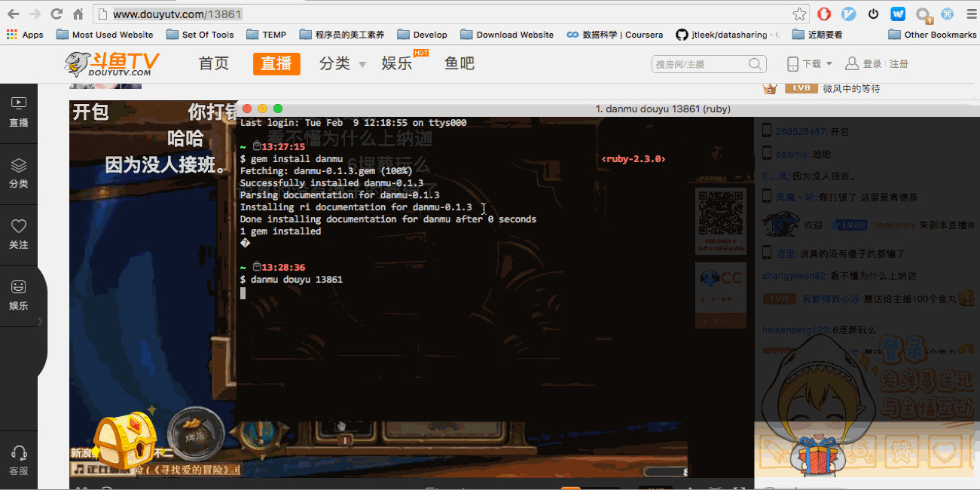Open 鱼吧 nav tab
Viewport: 980px width, 490px height.
pos(459,63)
